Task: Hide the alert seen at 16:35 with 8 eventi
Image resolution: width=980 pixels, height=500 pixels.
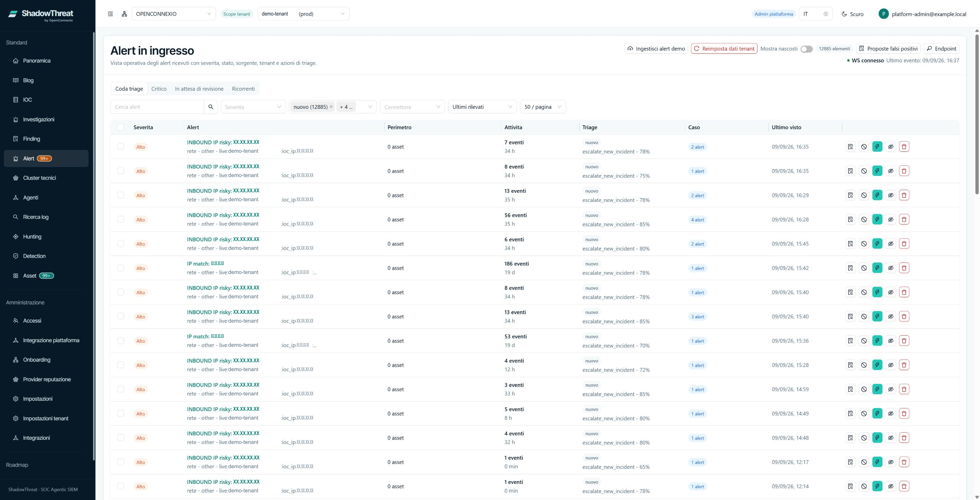Action: (x=890, y=171)
